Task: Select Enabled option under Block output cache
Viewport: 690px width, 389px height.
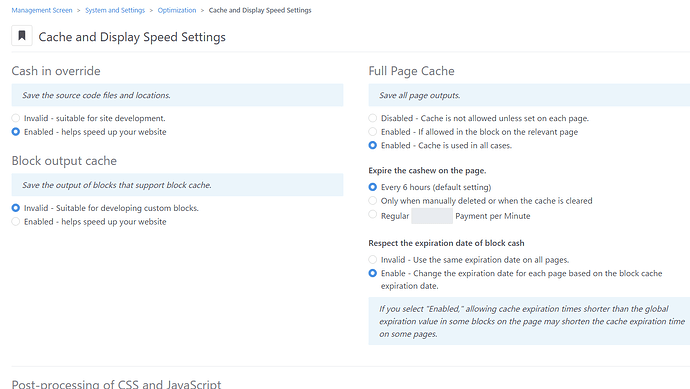Action: [x=16, y=221]
